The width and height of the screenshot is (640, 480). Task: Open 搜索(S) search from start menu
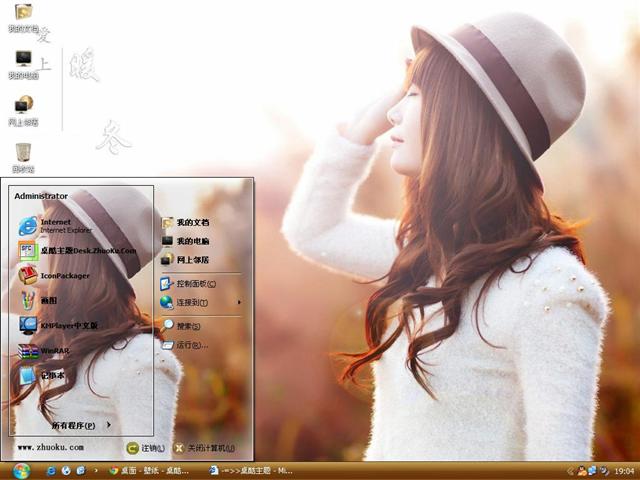point(180,326)
